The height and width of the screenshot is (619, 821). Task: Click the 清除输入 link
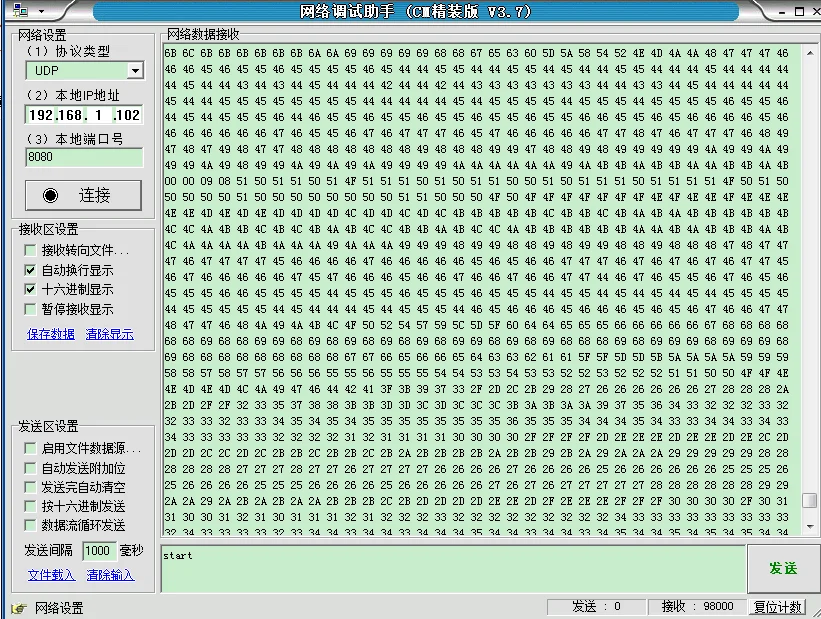tap(110, 575)
